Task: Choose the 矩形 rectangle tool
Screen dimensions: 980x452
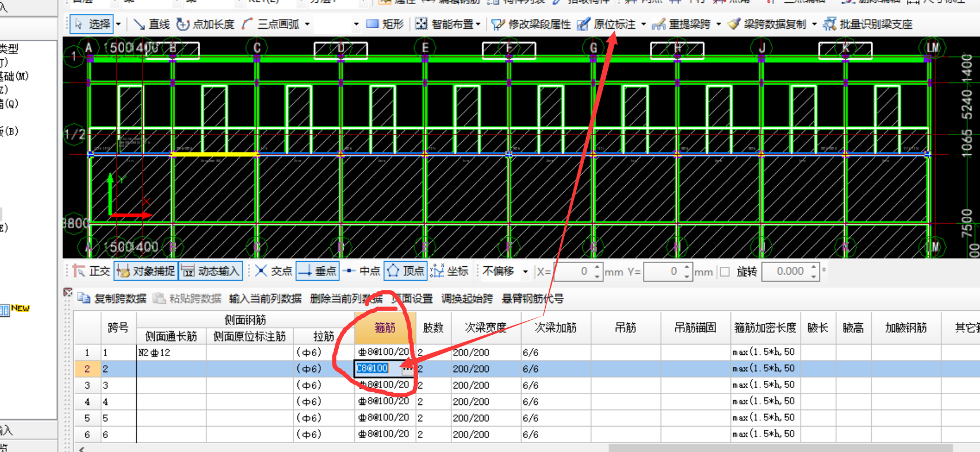Action: [385, 24]
